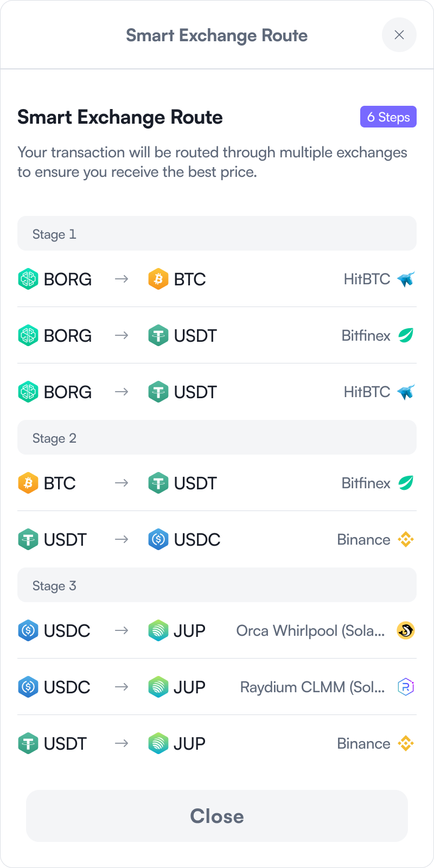Expand the truncated Raydium CLMM label
The height and width of the screenshot is (868, 434).
(312, 687)
